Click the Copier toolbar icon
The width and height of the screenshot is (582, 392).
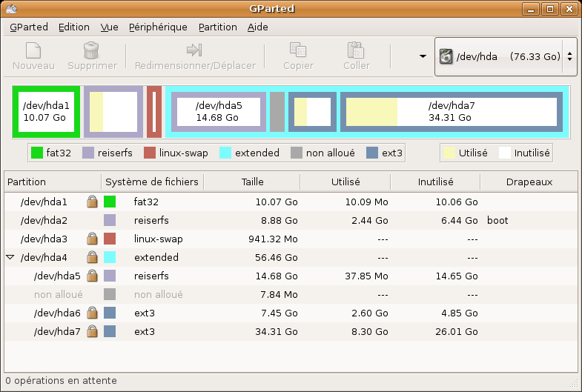point(298,50)
